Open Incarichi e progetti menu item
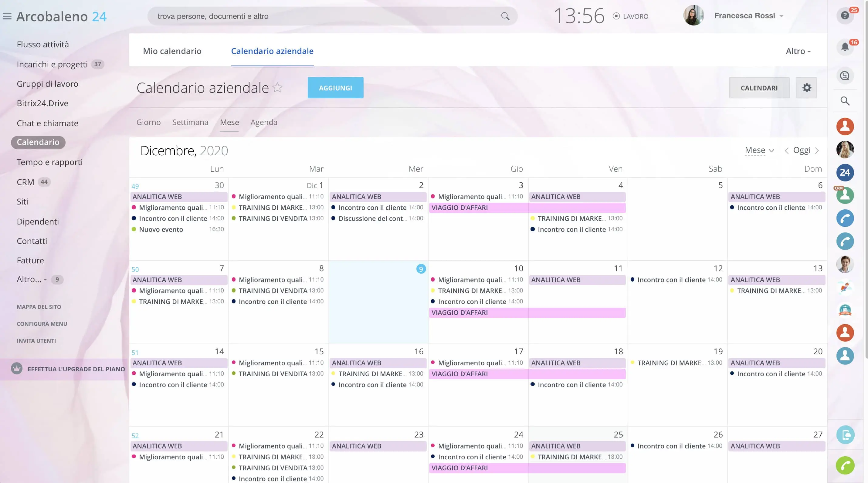This screenshot has width=868, height=483. (52, 64)
